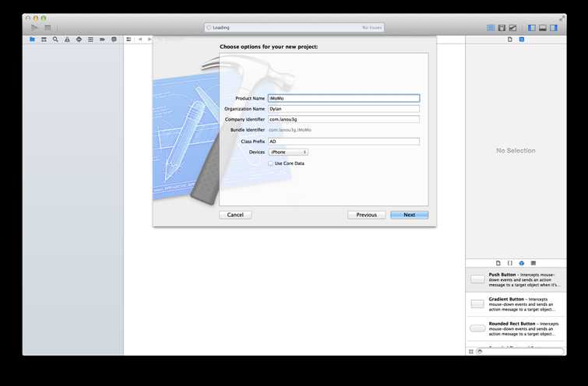Open the Issue navigator warning icon
588x386 pixels.
(67, 40)
